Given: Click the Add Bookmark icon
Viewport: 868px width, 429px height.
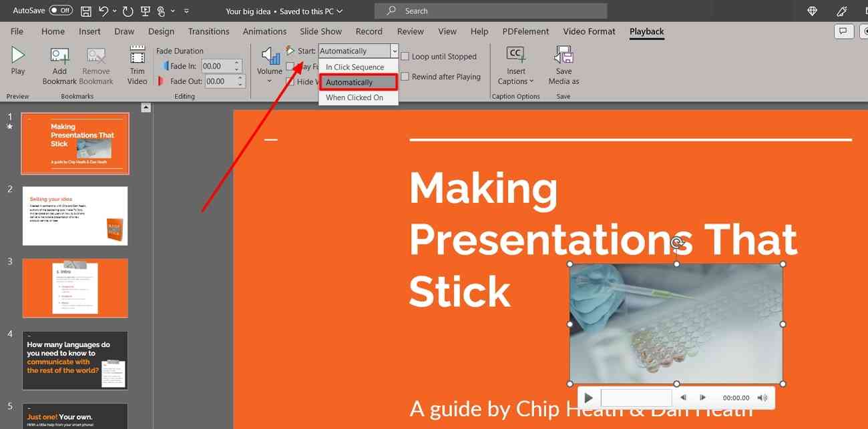Looking at the screenshot, I should pos(59,57).
